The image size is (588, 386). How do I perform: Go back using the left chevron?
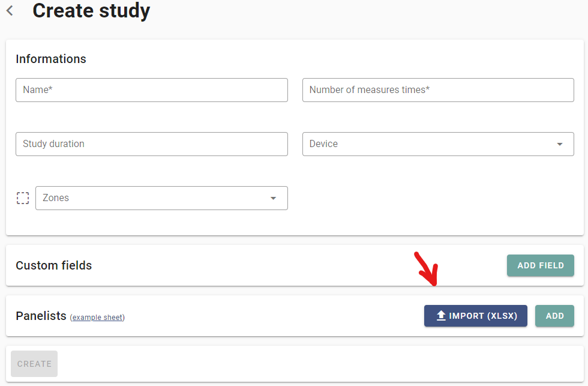coord(10,11)
